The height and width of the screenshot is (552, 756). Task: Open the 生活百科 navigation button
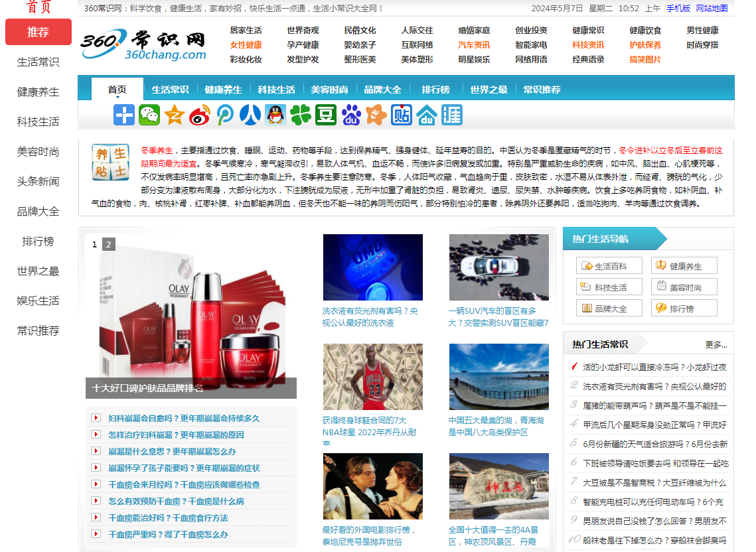[x=609, y=266]
